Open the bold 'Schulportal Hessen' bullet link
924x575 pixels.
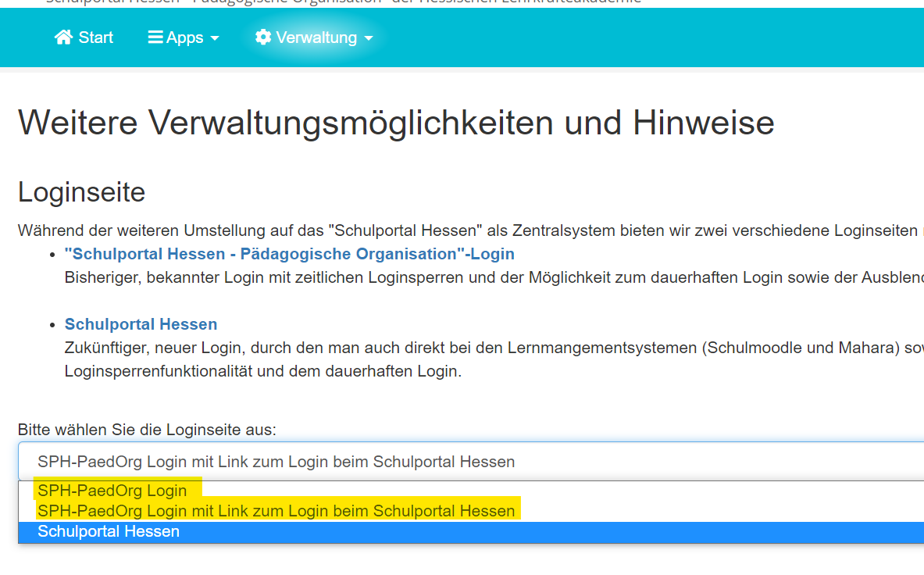141,324
